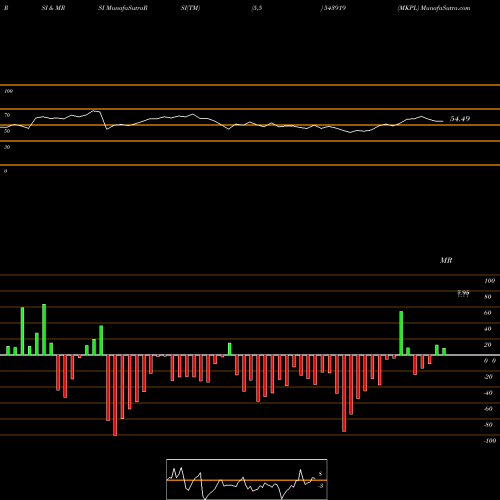The image size is (500, 500).
Task: Click the MR axis label 100 on right
Action: click(x=489, y=281)
